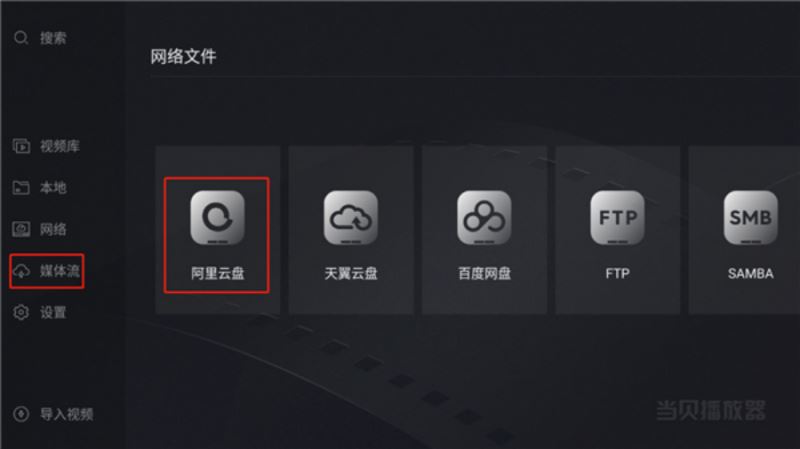Viewport: 800px width, 449px height.
Task: Click the 设置 gear icon
Action: tap(21, 312)
